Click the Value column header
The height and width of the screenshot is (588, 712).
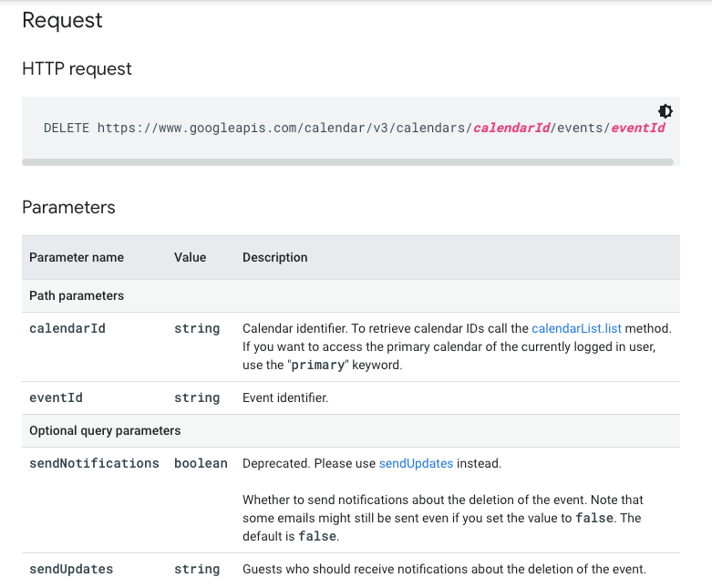[190, 257]
